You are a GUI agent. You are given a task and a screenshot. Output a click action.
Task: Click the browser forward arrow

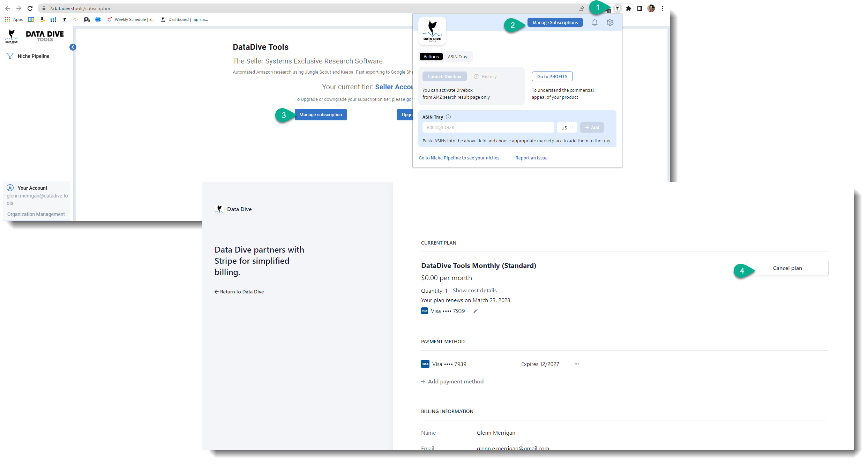click(19, 8)
